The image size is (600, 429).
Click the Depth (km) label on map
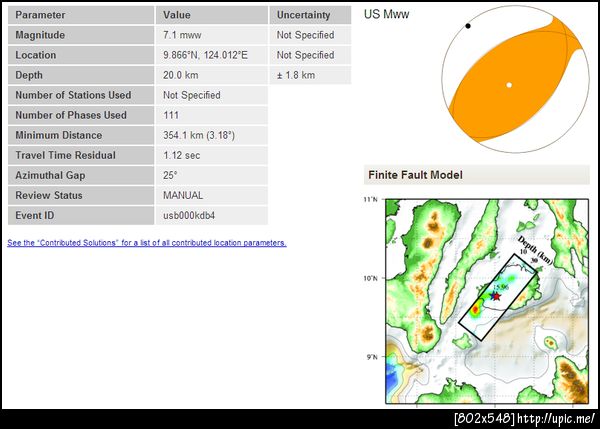(535, 250)
